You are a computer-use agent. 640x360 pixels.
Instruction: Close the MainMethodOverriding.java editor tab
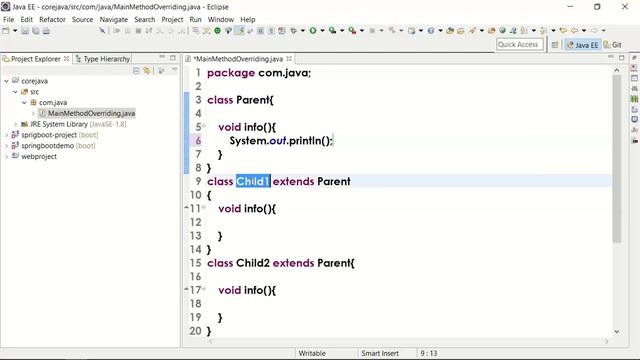pos(289,59)
